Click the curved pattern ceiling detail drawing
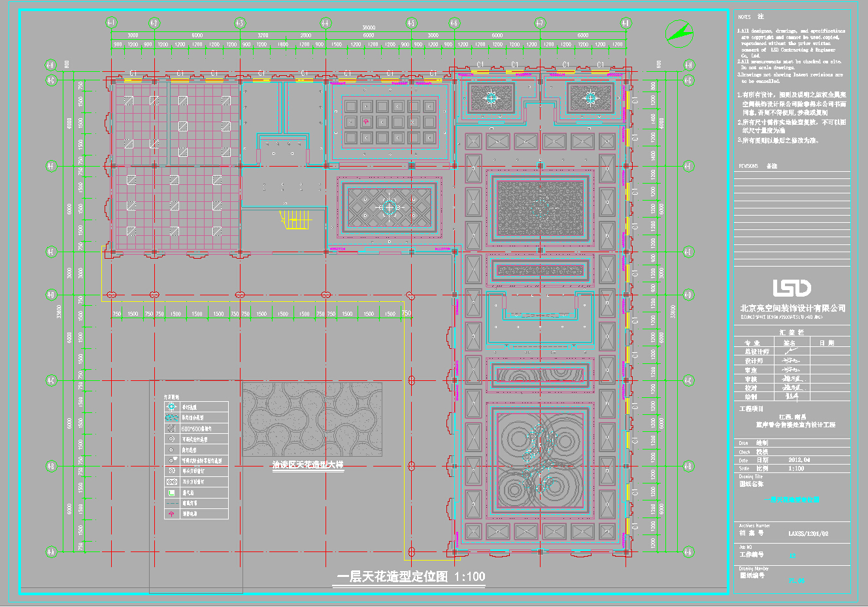Viewport: 868px width, 607px height. [312, 419]
